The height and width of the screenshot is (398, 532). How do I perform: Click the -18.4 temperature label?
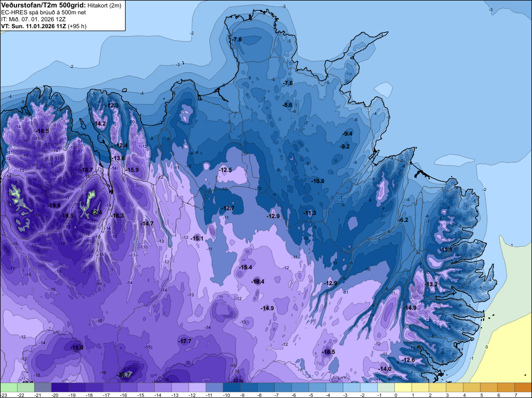(x=258, y=281)
